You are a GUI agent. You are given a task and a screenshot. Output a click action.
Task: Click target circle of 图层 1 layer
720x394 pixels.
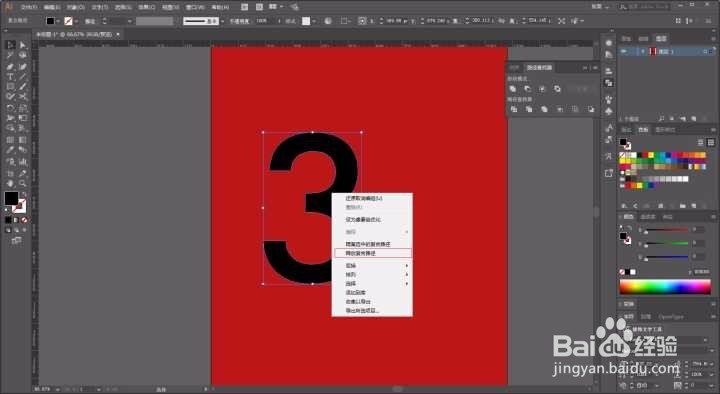705,52
